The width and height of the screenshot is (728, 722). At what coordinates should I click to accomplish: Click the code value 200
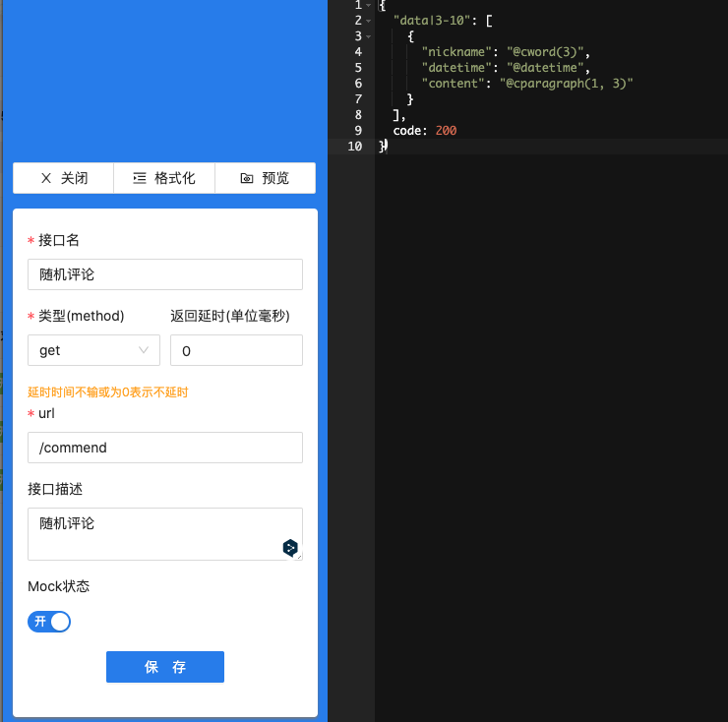coord(446,131)
